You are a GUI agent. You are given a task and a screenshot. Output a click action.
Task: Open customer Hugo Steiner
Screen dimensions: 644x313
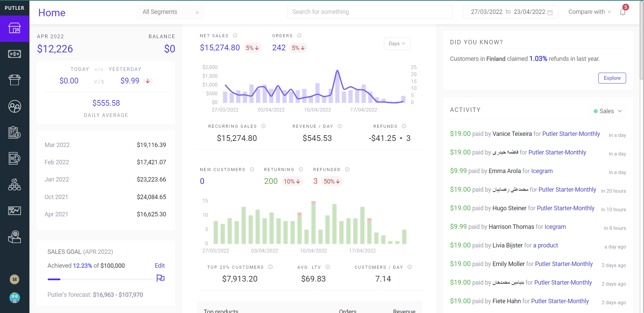pos(509,208)
